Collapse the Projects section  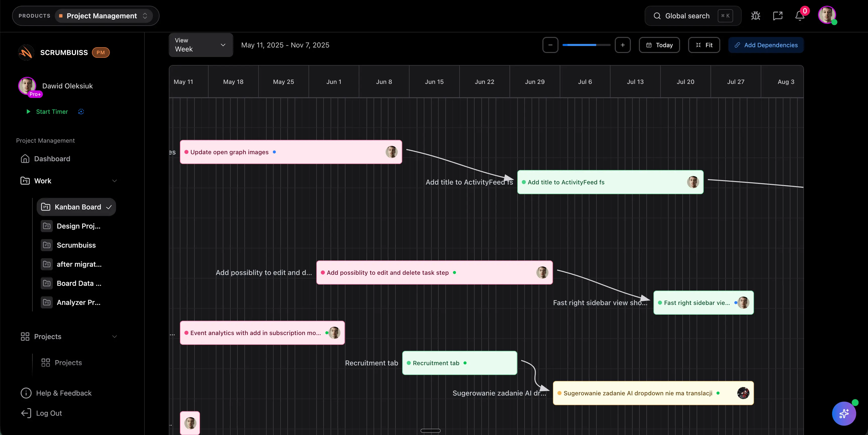115,336
